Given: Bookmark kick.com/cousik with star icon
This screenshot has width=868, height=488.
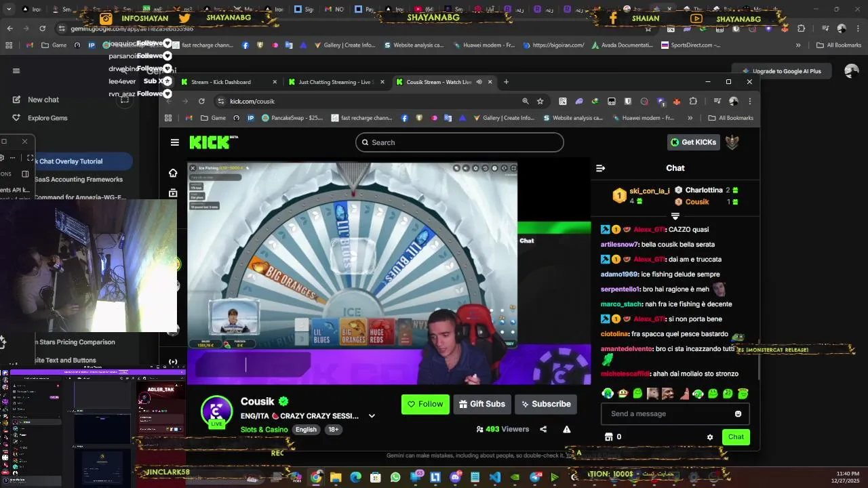Looking at the screenshot, I should point(540,101).
